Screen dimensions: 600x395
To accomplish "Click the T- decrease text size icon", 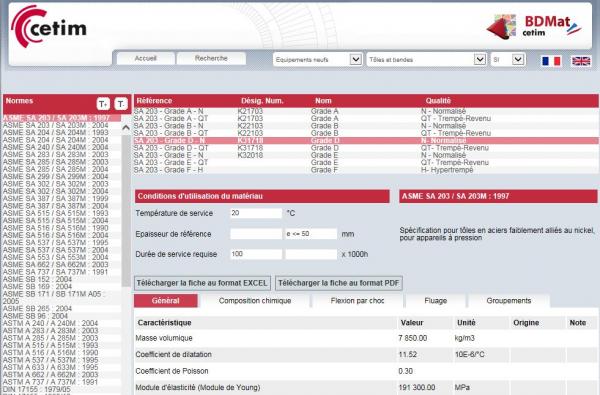I will coord(121,104).
